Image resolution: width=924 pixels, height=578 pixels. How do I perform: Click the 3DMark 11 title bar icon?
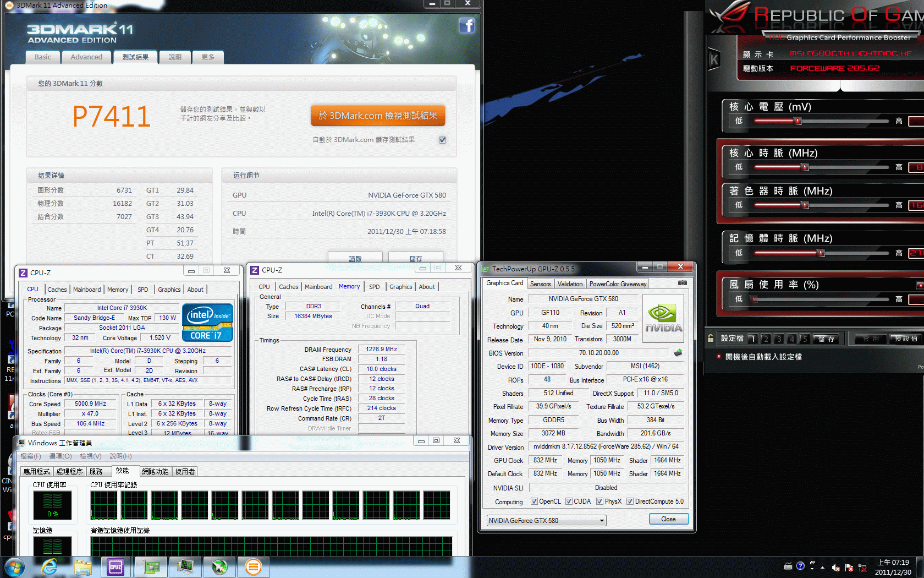click(9, 5)
